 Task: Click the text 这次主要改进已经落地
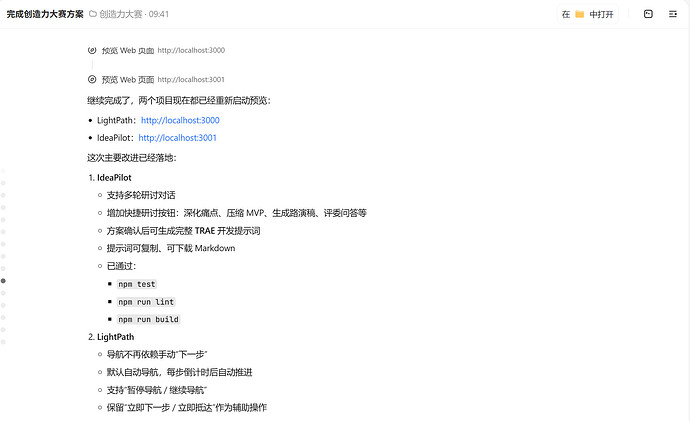(x=132, y=157)
